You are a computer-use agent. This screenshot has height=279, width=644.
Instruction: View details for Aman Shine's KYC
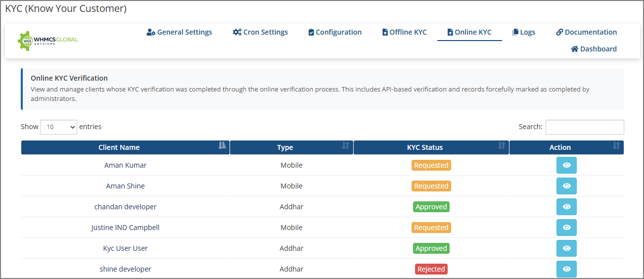tap(566, 186)
